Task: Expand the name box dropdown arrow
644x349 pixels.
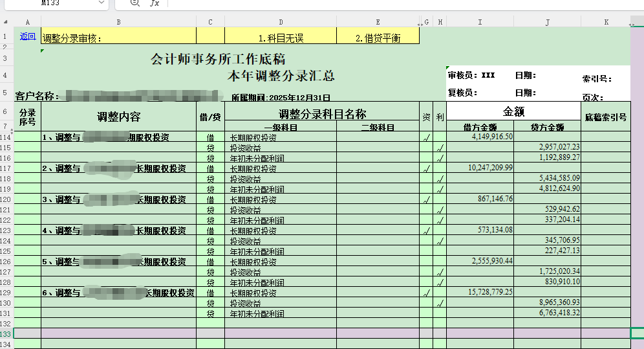Action: [101, 3]
